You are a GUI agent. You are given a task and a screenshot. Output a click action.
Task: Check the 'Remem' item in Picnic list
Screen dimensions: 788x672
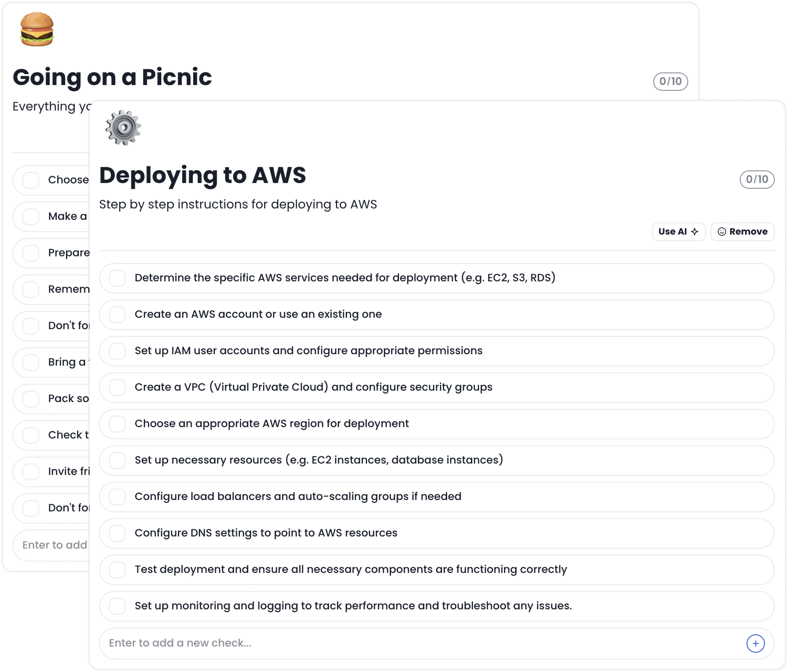[x=31, y=289]
